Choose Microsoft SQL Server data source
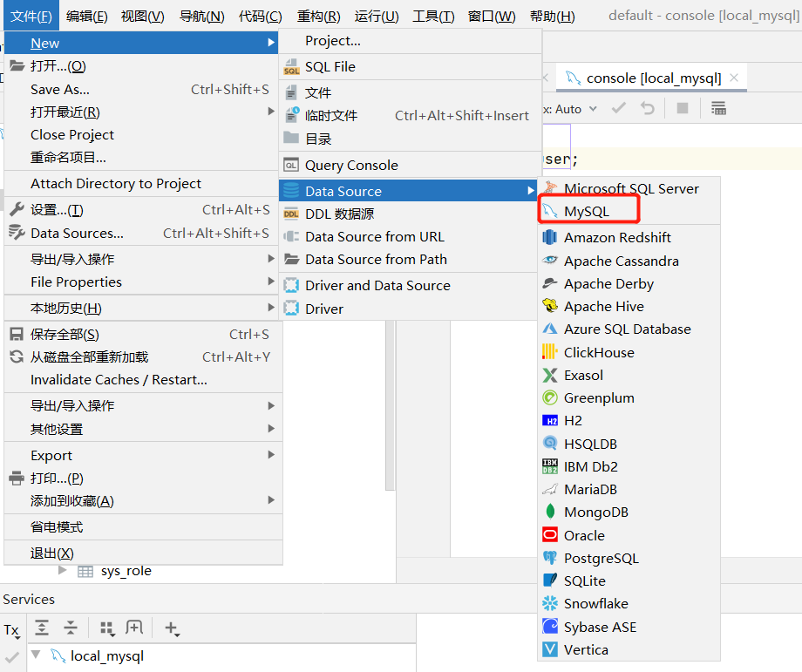This screenshot has width=802, height=672. point(629,188)
